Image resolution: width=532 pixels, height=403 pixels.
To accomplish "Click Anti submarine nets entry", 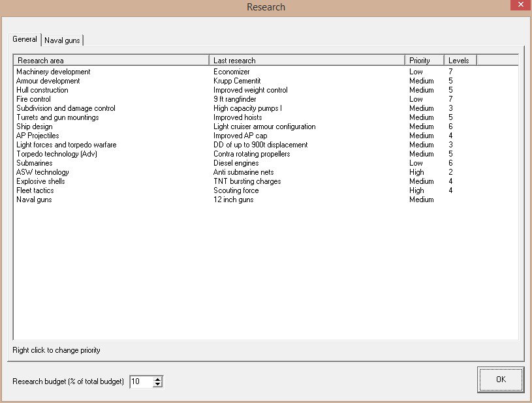I will point(243,172).
